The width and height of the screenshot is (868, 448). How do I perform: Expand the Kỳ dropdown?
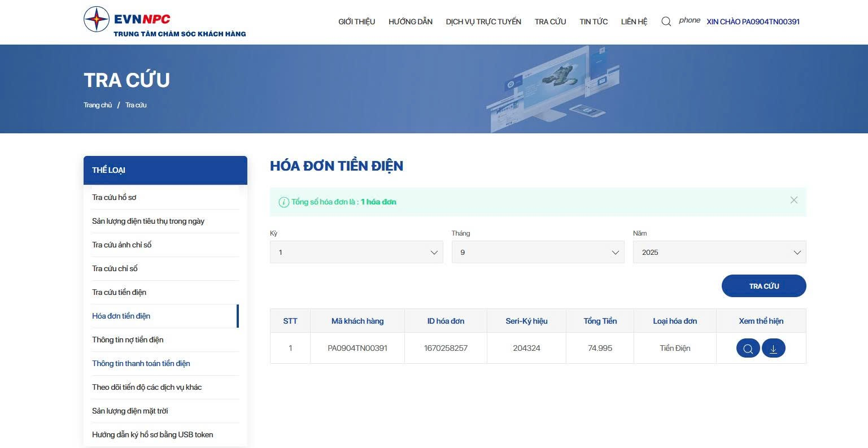[356, 253]
